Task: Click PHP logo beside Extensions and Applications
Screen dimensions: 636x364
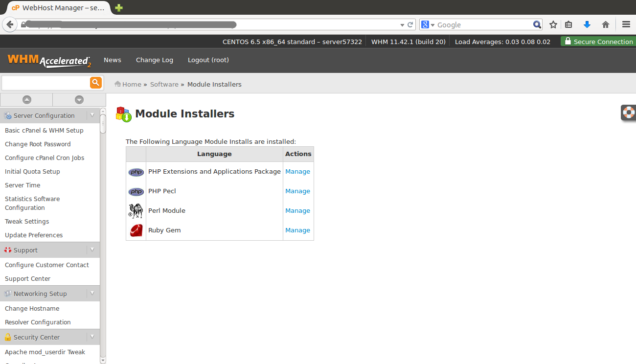Action: 136,172
